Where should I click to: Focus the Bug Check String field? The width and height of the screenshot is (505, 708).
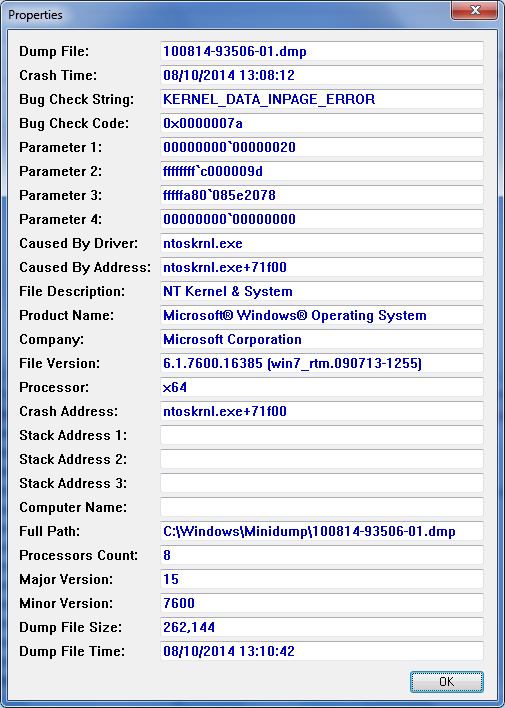(x=322, y=99)
